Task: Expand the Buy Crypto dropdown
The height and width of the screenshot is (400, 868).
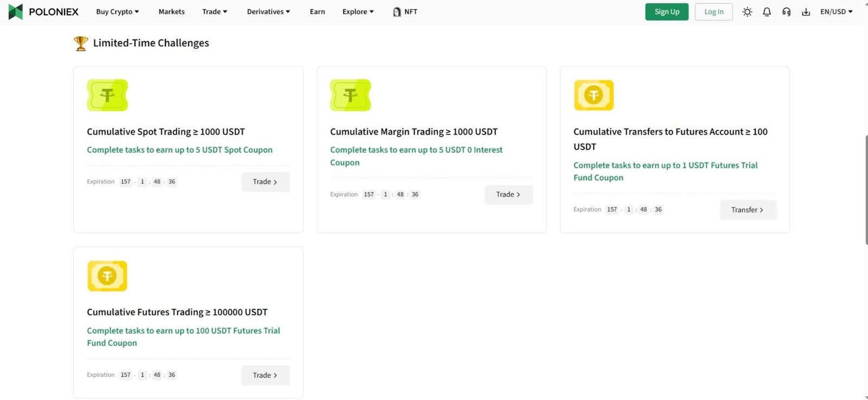Action: point(117,11)
